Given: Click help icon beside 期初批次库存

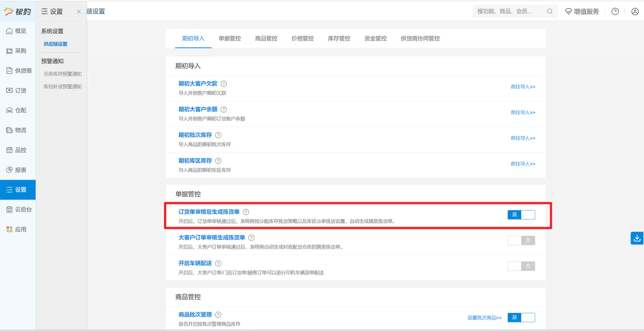Looking at the screenshot, I should click(x=218, y=135).
